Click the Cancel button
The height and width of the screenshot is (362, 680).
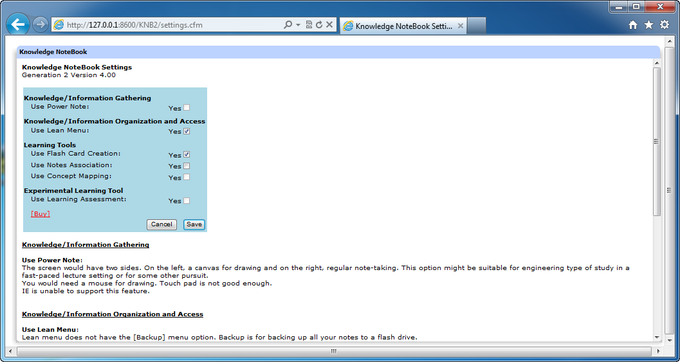click(162, 224)
